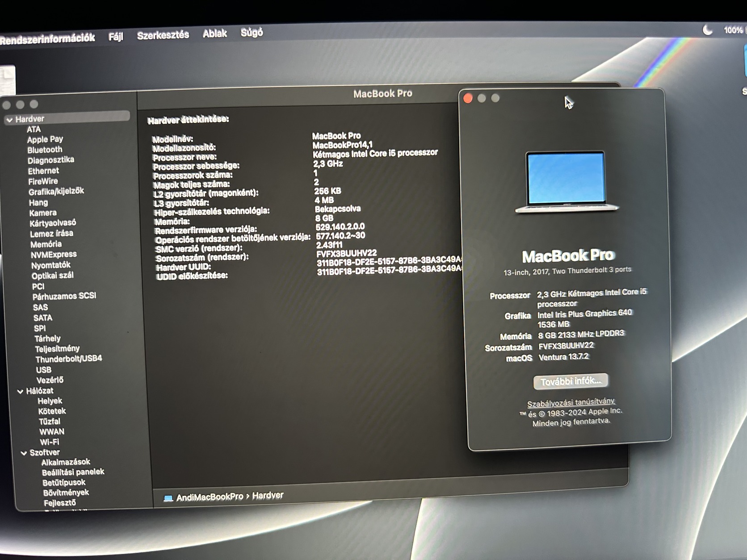This screenshot has width=747, height=560.
Task: Close the About This Mac window
Action: tap(468, 98)
